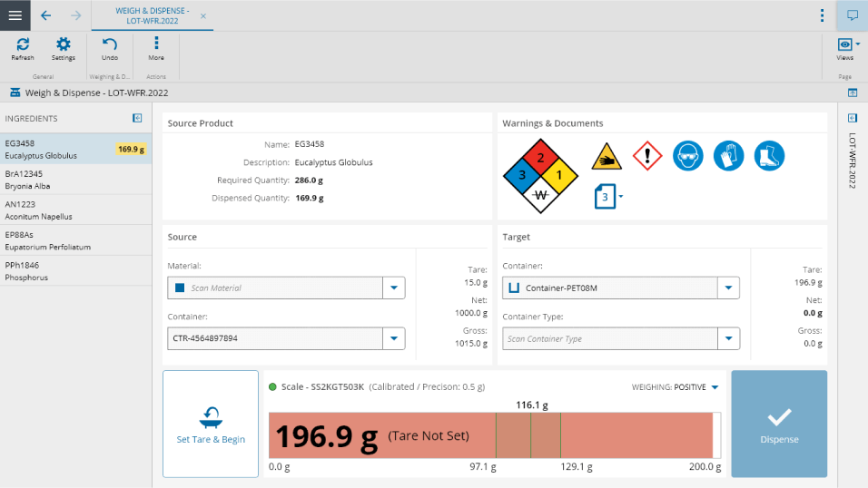
Task: Open the chat panel icon at top right
Action: click(x=852, y=15)
